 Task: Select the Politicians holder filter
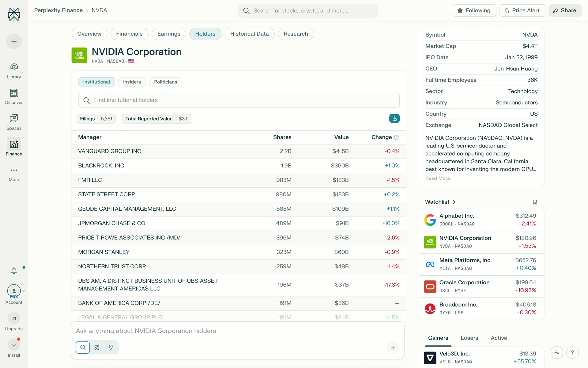pos(165,82)
